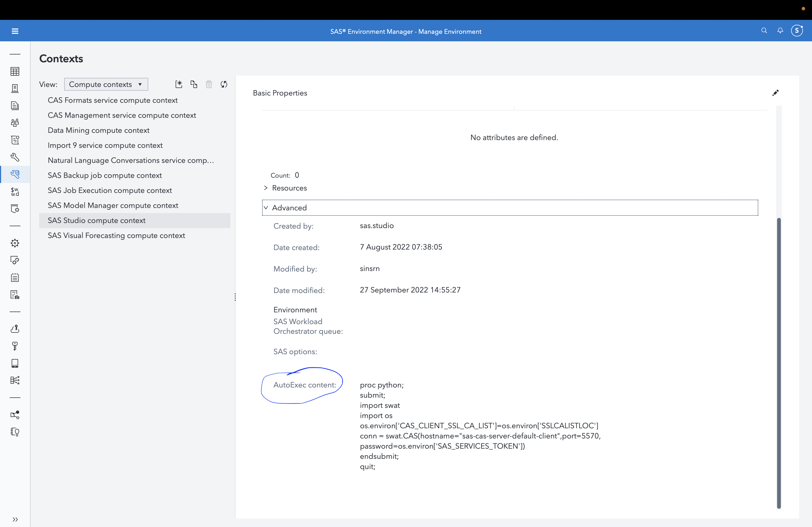Copy the selected compute context

(194, 84)
